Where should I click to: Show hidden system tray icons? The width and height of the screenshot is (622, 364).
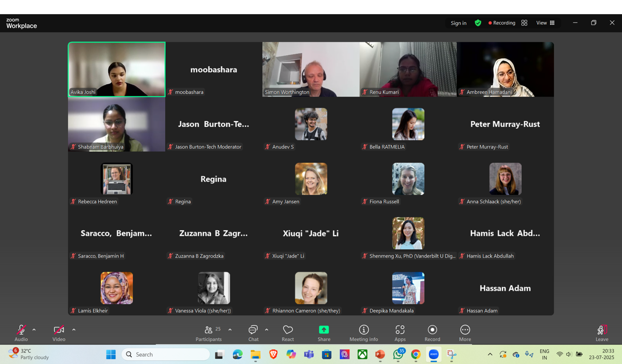coord(490,354)
